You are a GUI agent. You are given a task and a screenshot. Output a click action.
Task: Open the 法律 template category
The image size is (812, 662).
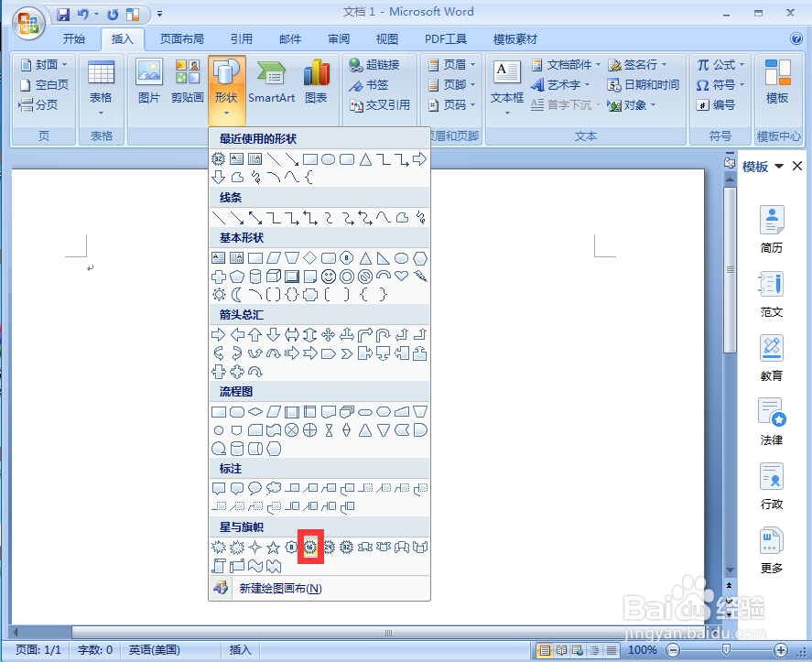pyautogui.click(x=772, y=422)
